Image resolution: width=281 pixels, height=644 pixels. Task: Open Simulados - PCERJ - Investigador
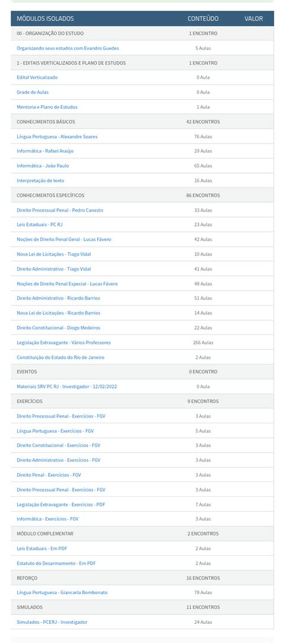(52, 622)
